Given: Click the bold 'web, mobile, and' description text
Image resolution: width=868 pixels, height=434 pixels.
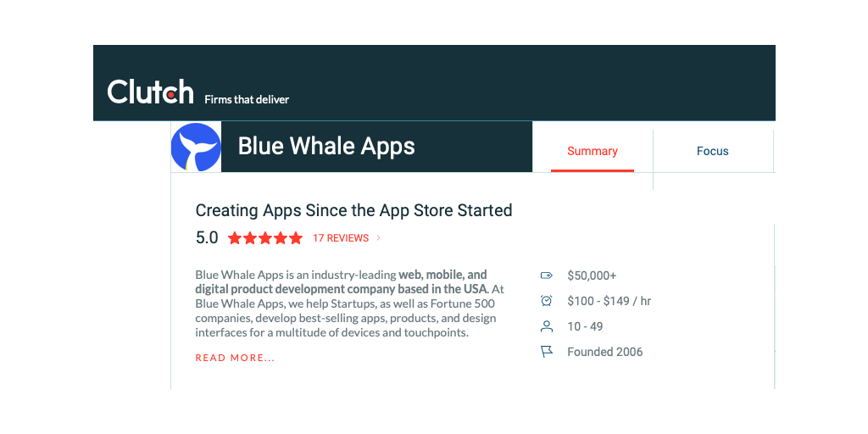Looking at the screenshot, I should coord(442,275).
